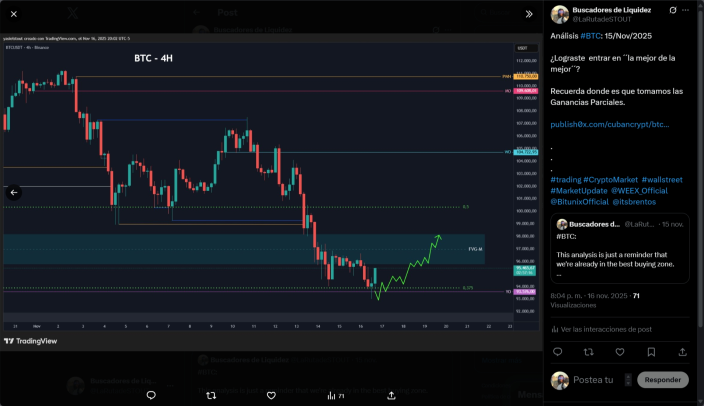
Task: Click the Grok icon beside author name
Action: tap(673, 10)
